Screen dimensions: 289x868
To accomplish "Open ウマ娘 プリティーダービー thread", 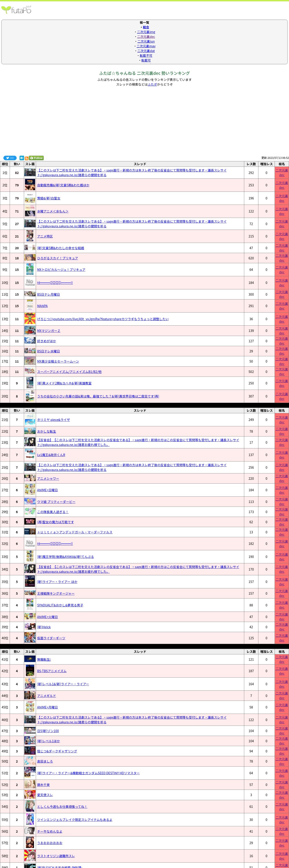I will pos(56,502).
